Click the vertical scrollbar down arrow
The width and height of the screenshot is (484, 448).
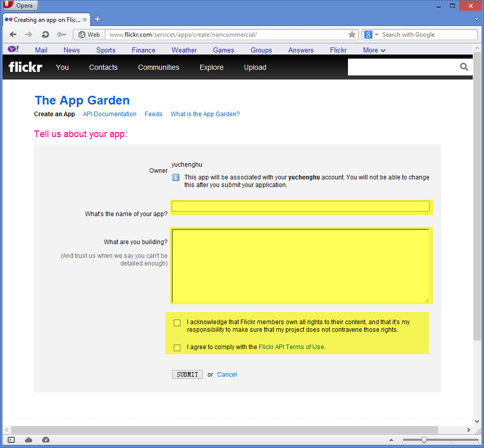(477, 421)
